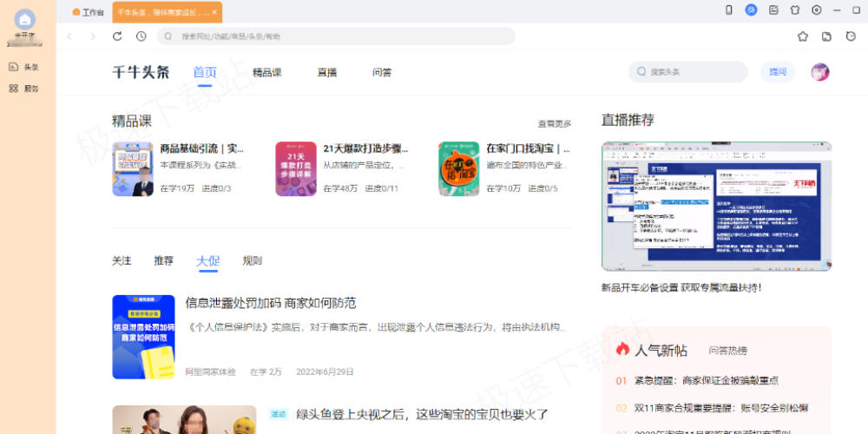Screen dimensions: 868x434
Task: Open the 精品课 navigation tab
Action: tap(266, 73)
